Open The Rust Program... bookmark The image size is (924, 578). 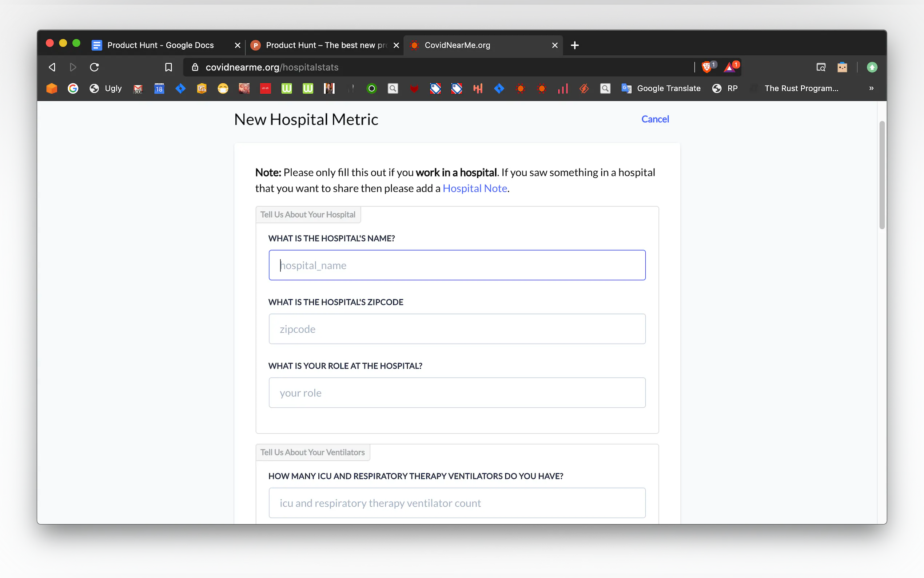[801, 88]
